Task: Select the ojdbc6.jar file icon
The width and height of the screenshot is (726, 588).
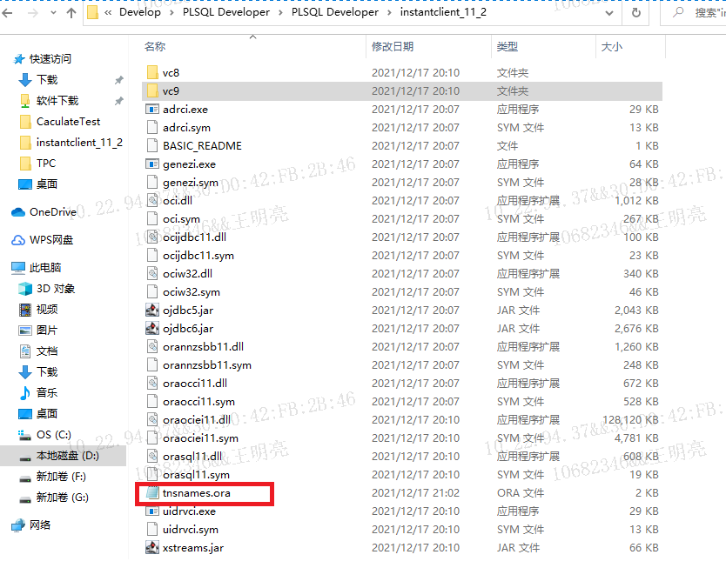Action: pyautogui.click(x=152, y=328)
